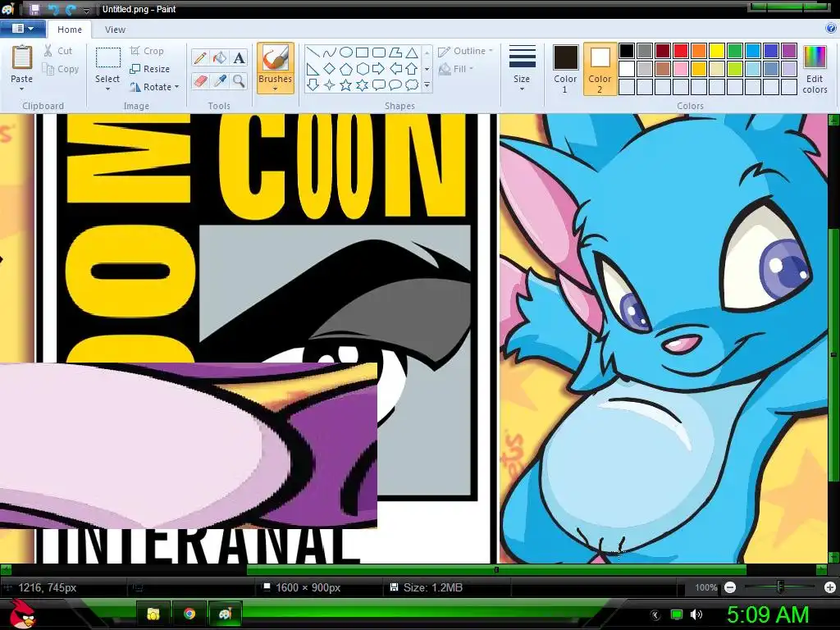Click the volume speaker tray icon

[696, 614]
